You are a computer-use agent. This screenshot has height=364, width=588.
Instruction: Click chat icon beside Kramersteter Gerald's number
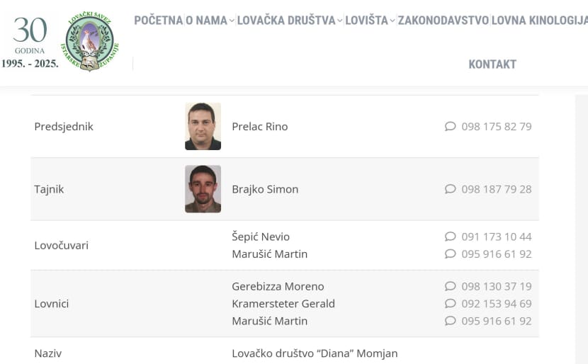point(450,304)
